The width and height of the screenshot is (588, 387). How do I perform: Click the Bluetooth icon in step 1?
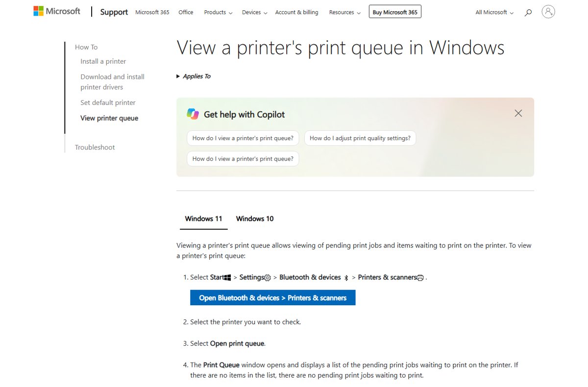(346, 278)
